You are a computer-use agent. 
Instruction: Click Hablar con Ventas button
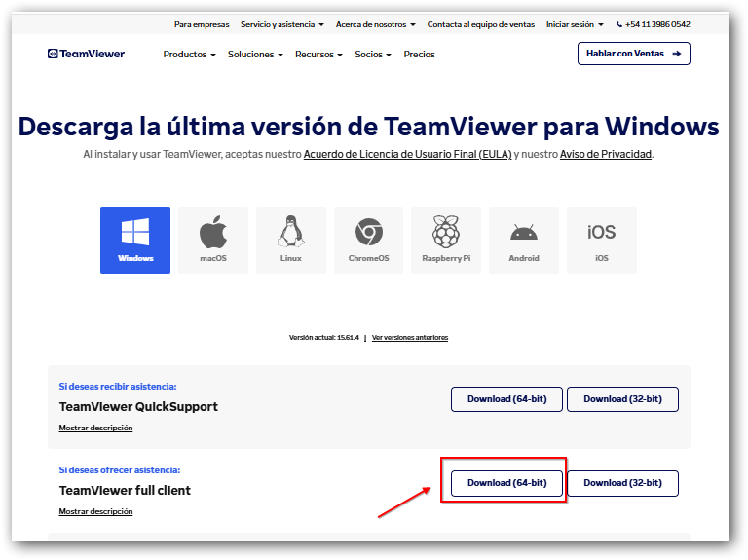[633, 54]
